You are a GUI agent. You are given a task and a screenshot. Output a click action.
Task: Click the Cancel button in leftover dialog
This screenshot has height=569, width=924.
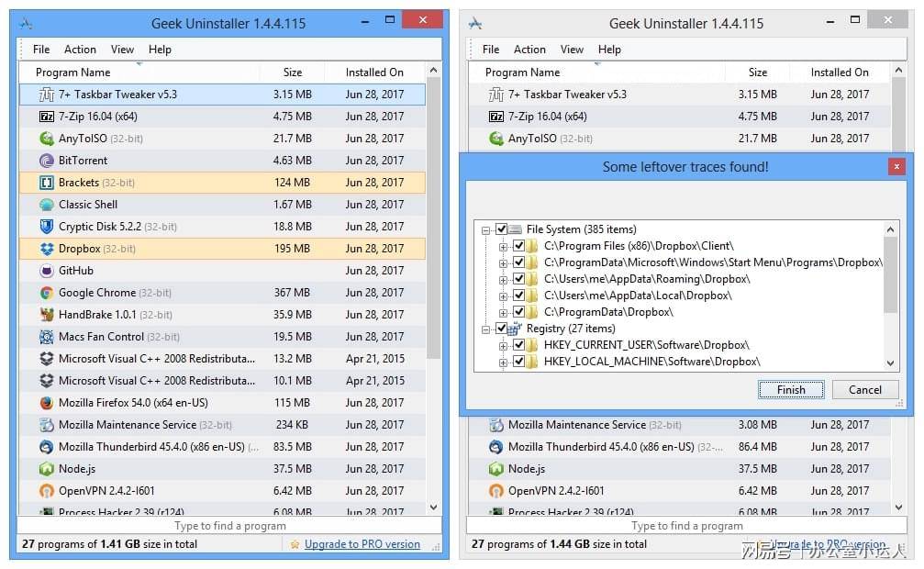pyautogui.click(x=865, y=390)
